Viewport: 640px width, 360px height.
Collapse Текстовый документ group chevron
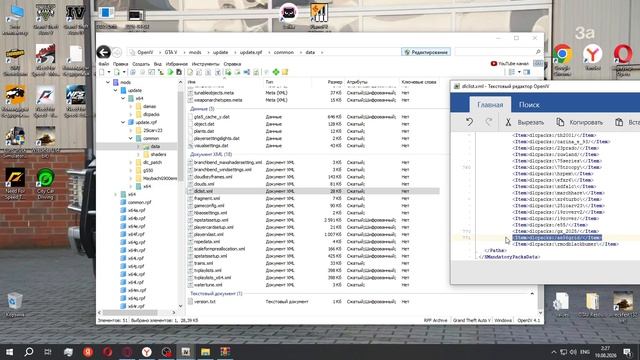tap(532, 293)
